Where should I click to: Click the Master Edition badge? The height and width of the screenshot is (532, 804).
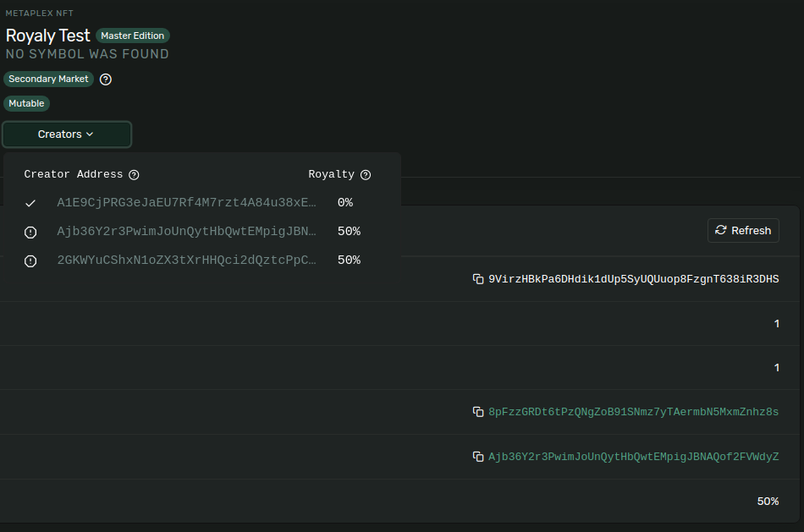pos(133,36)
